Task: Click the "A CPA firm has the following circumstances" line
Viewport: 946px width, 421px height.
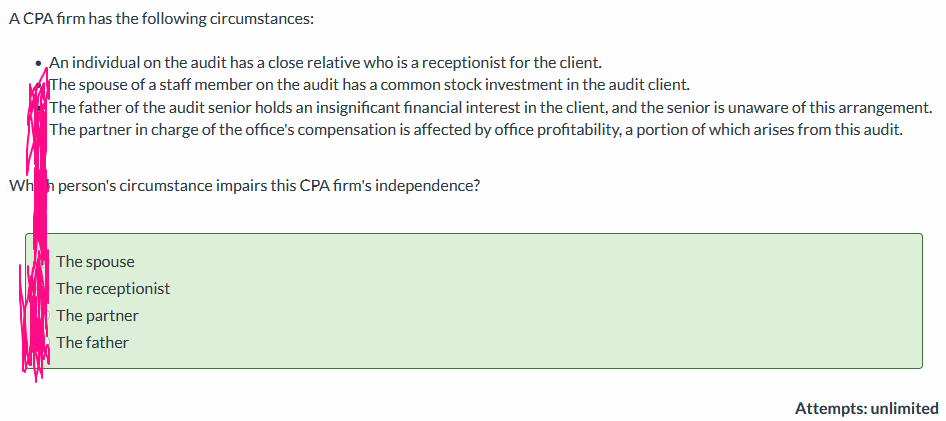Action: (162, 19)
